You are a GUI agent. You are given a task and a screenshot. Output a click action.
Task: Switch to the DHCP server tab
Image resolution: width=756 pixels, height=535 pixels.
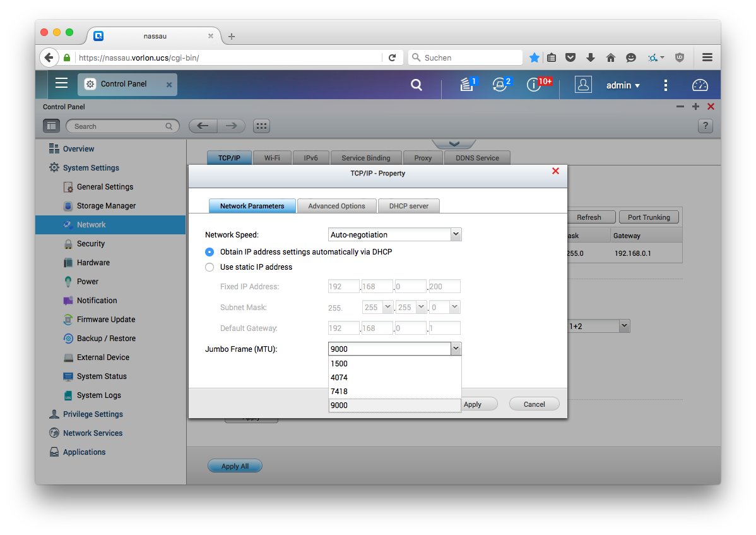[409, 206]
